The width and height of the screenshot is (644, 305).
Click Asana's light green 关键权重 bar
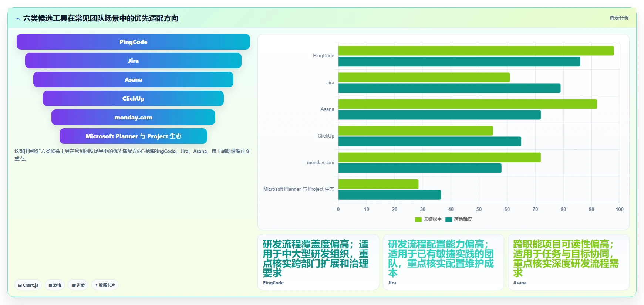468,104
